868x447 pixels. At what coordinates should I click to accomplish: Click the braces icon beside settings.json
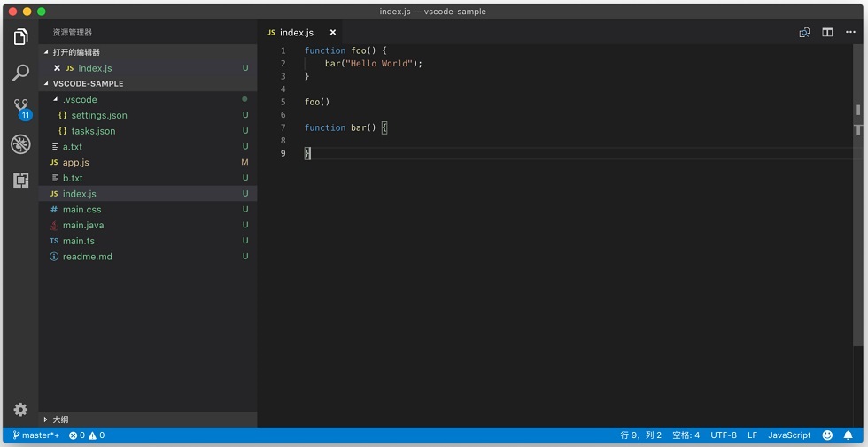pos(63,115)
